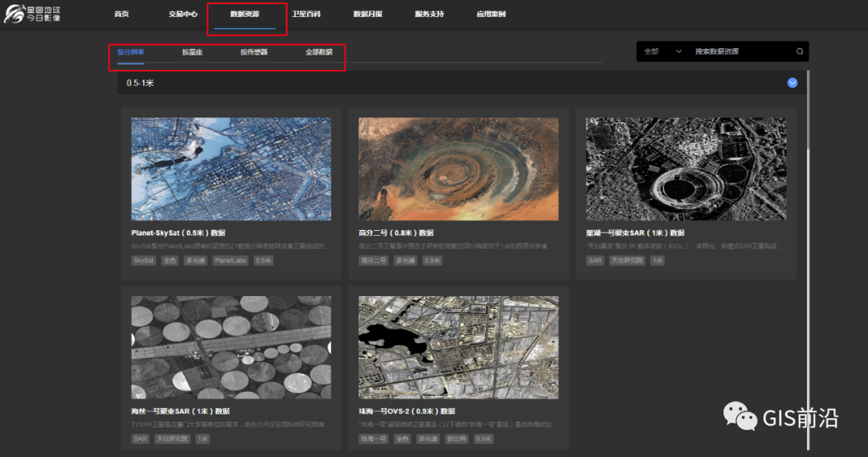Click the 星图地球今日影像 site logo
868x457 pixels.
pos(32,14)
